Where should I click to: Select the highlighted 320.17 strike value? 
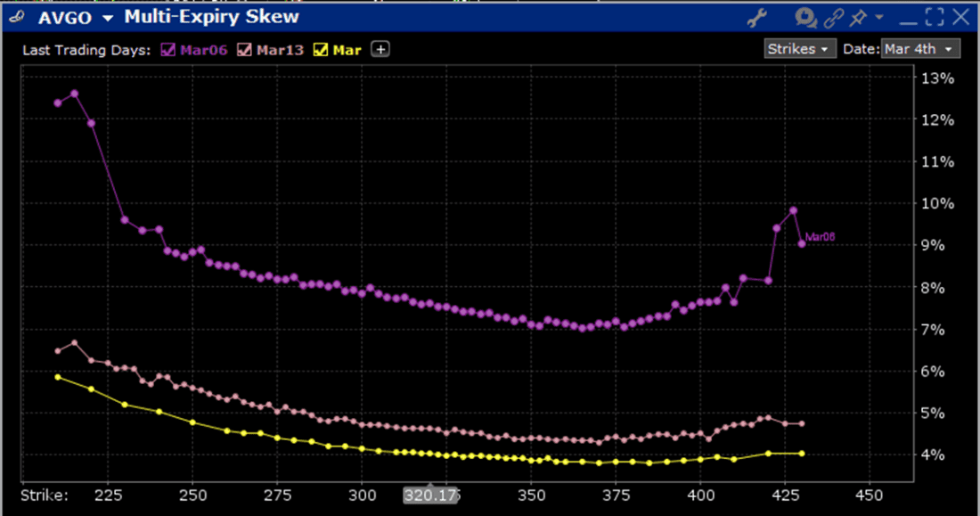coord(431,495)
